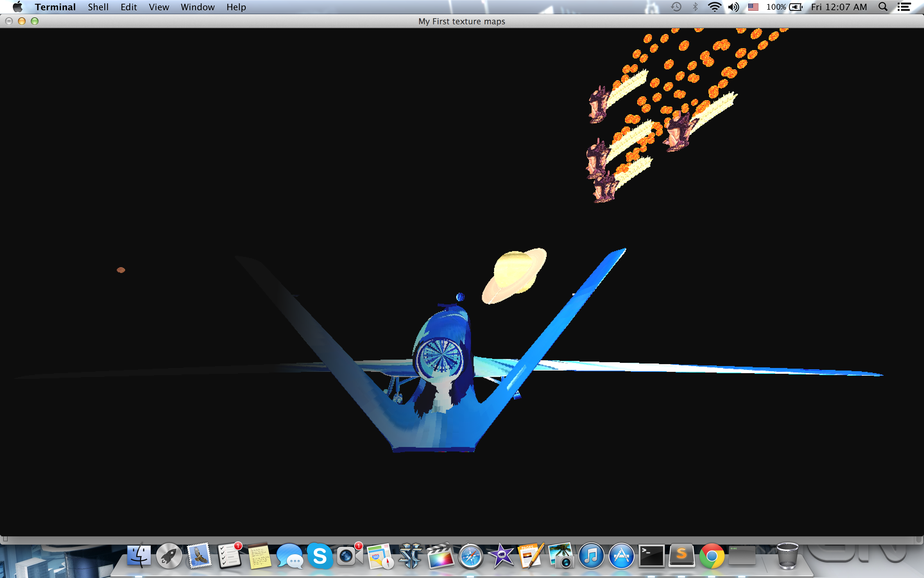Launch iTunes music note icon
924x578 pixels.
591,556
